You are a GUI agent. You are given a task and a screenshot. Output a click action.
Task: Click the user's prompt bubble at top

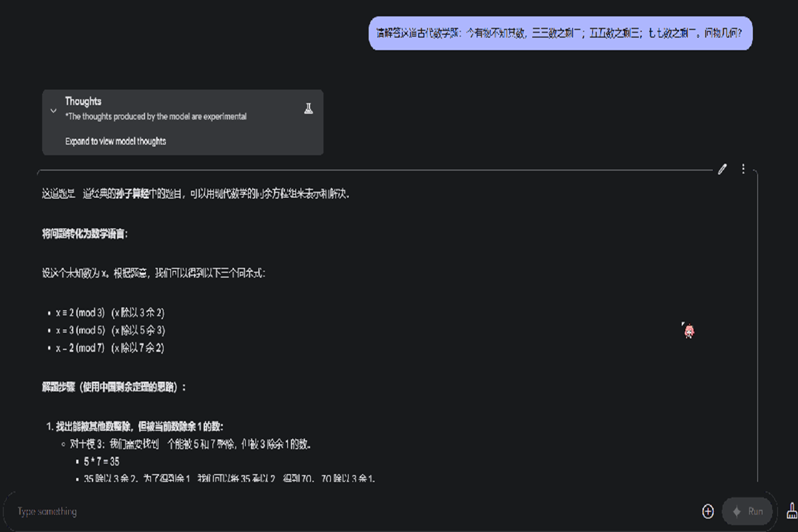[x=560, y=33]
